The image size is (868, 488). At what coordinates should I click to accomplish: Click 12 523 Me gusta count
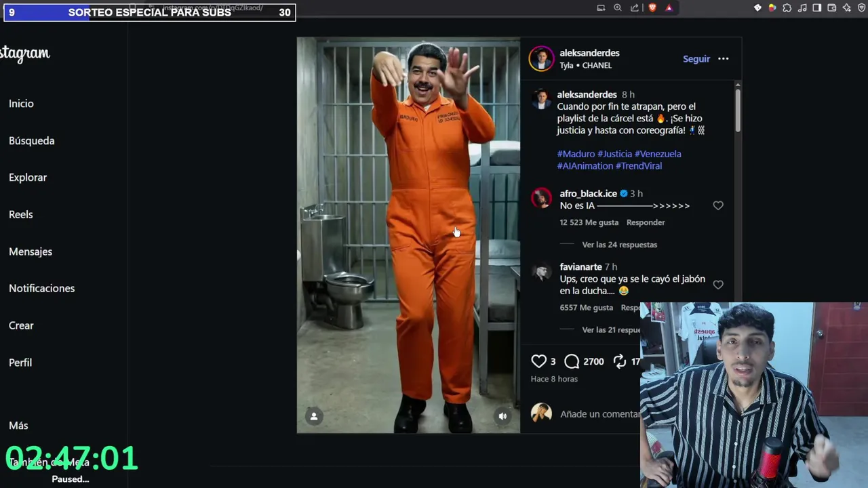tap(589, 222)
